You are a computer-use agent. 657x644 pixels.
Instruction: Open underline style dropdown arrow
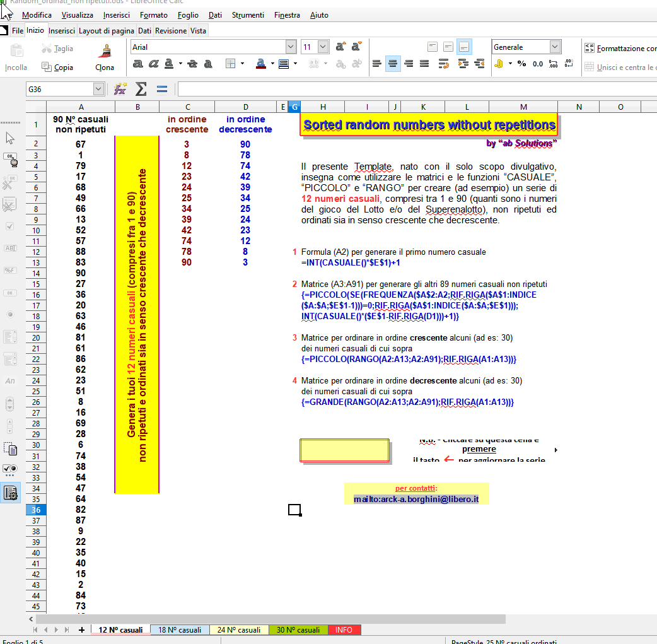[180, 64]
